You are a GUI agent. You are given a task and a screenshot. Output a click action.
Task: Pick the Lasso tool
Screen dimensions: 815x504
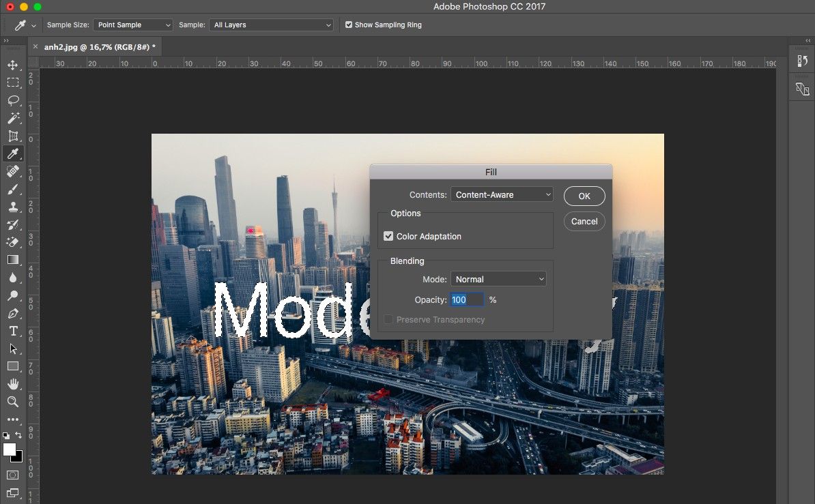[12, 100]
